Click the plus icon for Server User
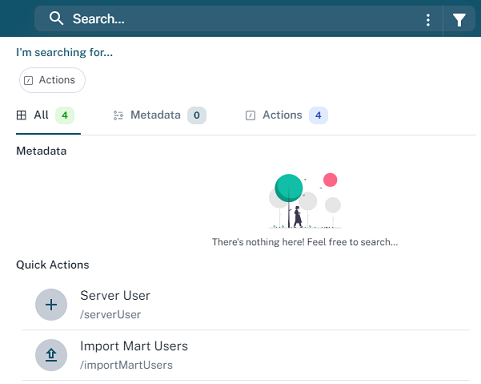Viewport: 481px width, 384px height. click(x=51, y=305)
